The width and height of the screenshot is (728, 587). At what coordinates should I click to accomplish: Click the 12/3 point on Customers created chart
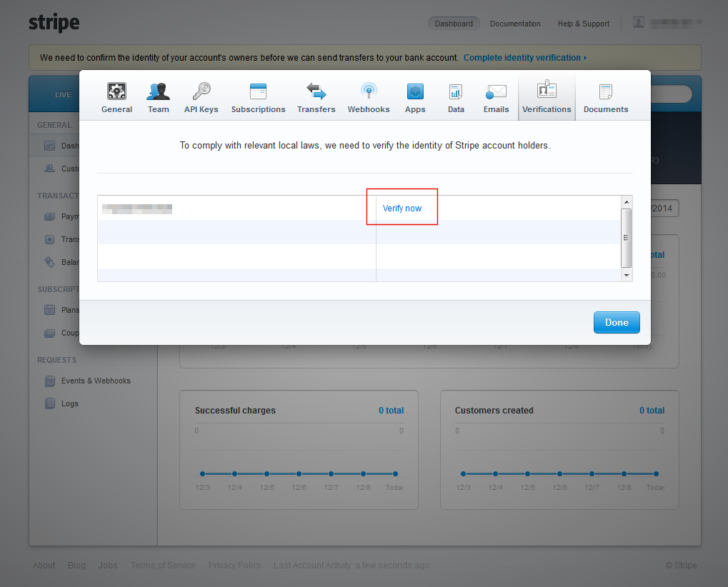pos(464,473)
